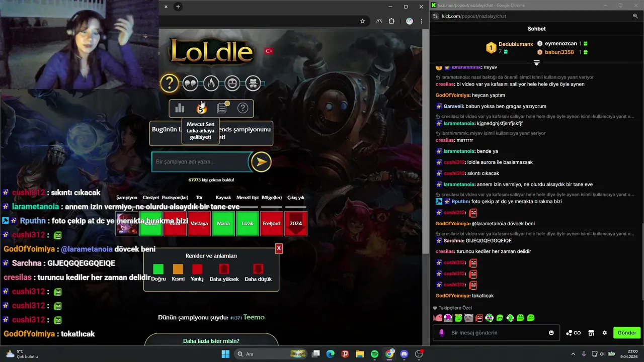Open the how-to-play help icon
644x362 pixels.
coord(243,108)
